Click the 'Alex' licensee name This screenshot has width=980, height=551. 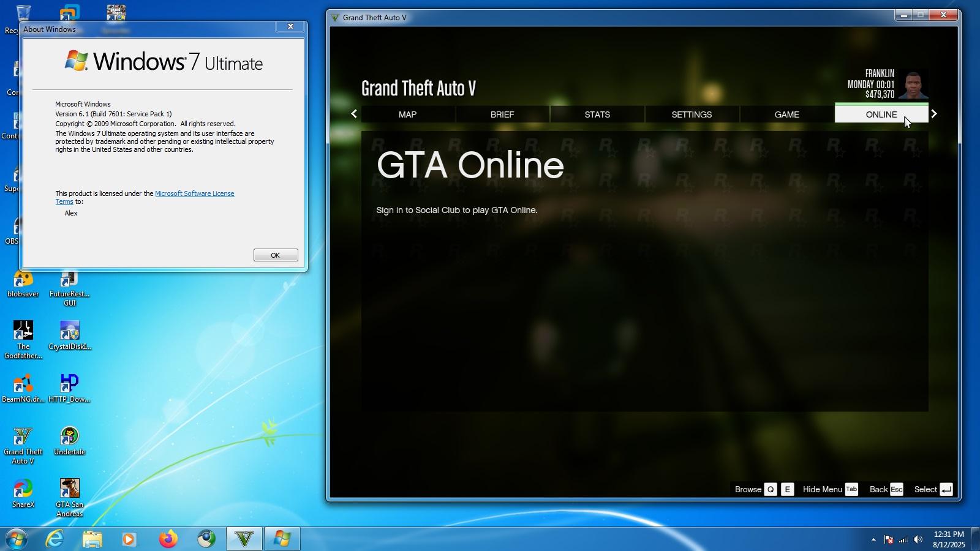click(71, 213)
